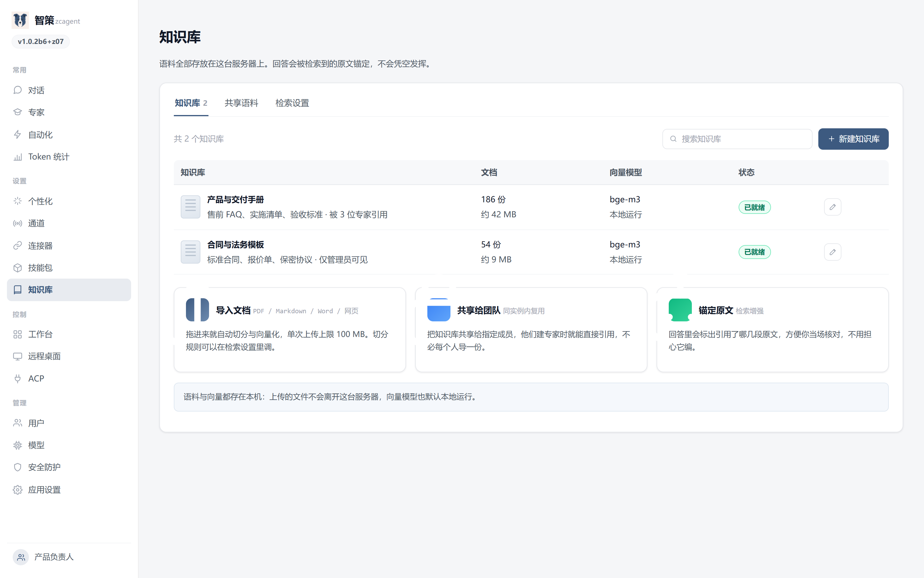Click the 个性化 sparkle icon

(x=18, y=201)
